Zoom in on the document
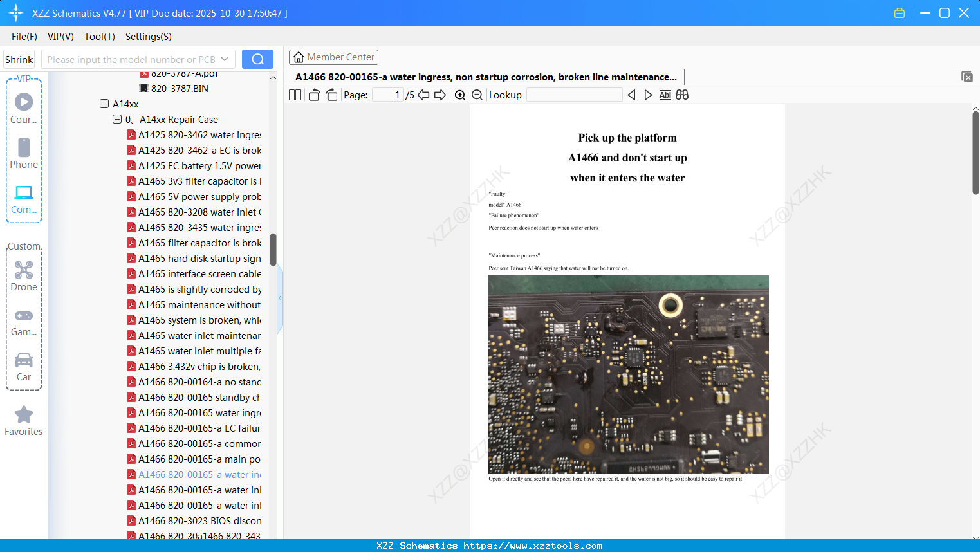Viewport: 980px width, 552px height. tap(460, 95)
